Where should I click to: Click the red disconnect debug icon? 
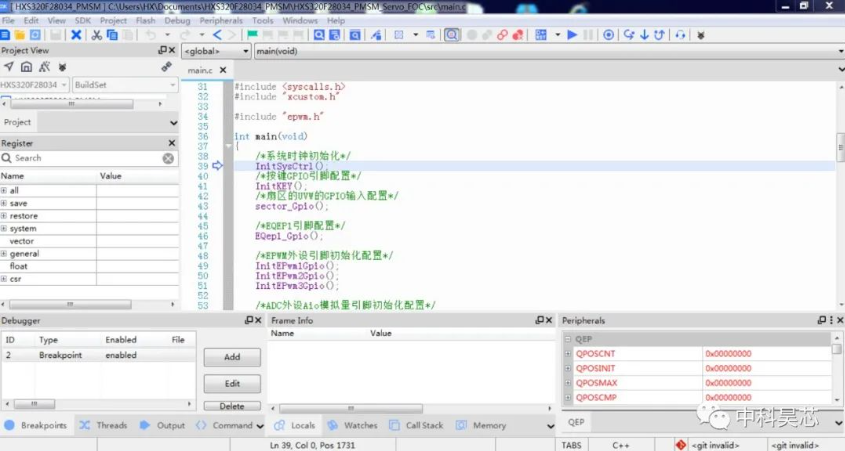pos(518,35)
